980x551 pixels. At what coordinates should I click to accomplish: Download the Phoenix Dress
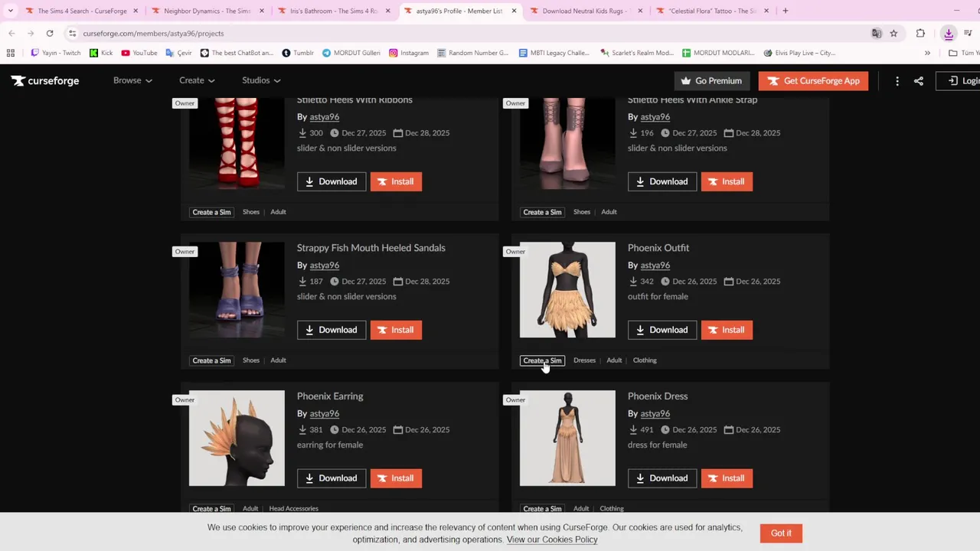coord(662,478)
